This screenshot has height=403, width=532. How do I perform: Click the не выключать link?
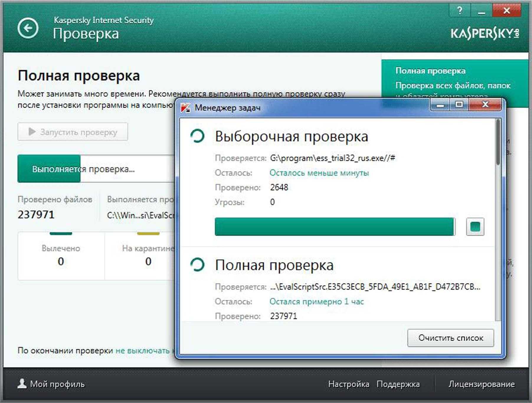(143, 350)
